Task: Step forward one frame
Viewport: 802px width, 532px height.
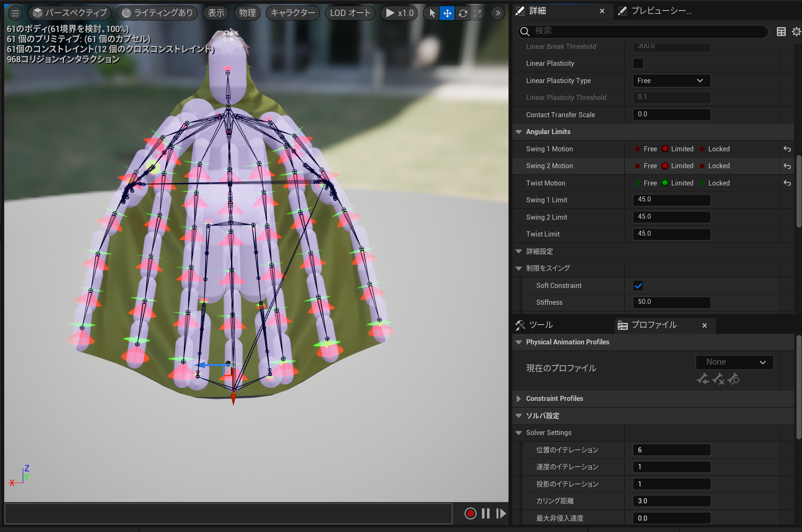Action: (501, 513)
